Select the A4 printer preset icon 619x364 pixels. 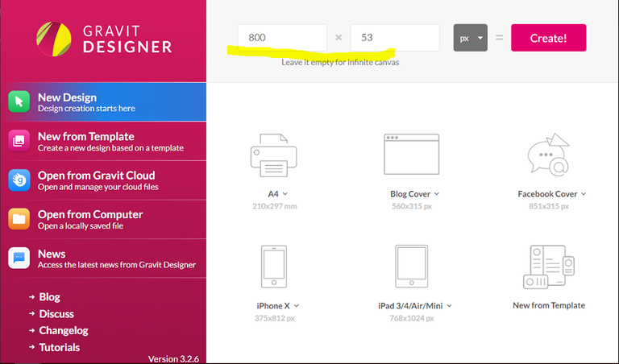273,155
